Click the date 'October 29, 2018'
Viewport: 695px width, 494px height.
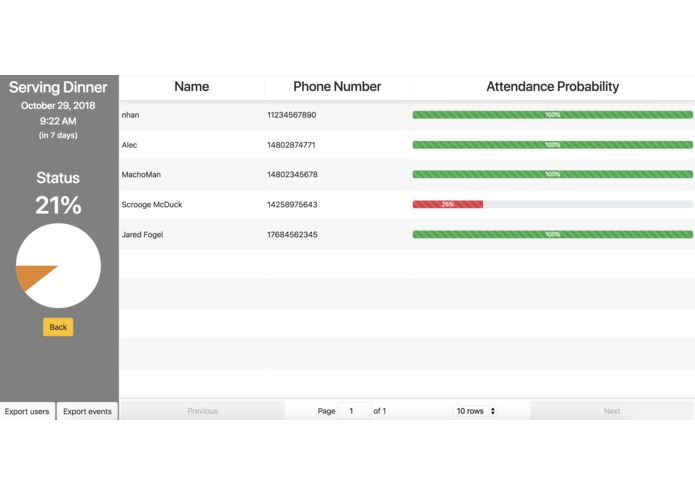click(x=58, y=105)
